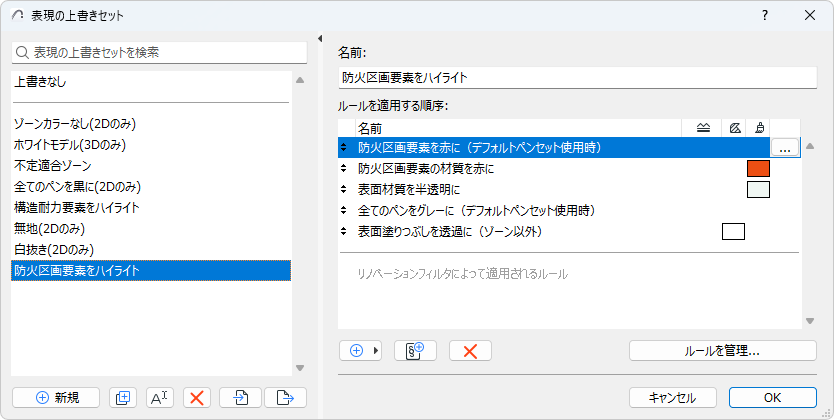Collapse the left panel with the splitter arrow
The image size is (834, 420).
point(319,39)
